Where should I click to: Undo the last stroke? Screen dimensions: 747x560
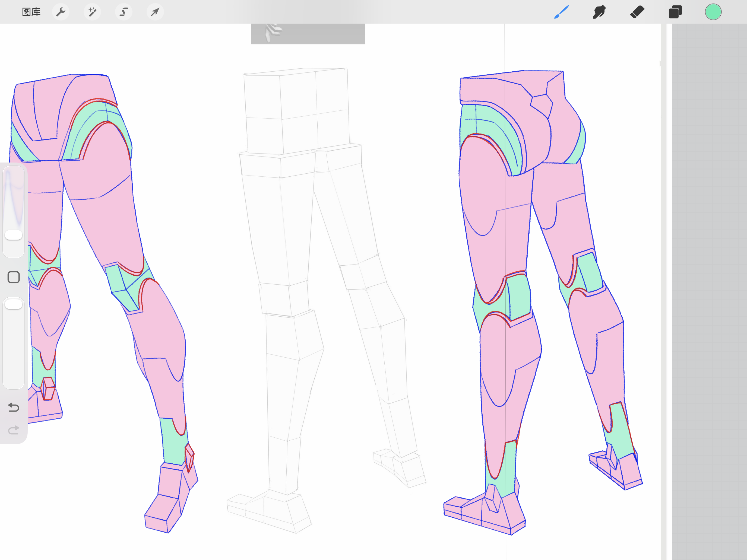14,408
